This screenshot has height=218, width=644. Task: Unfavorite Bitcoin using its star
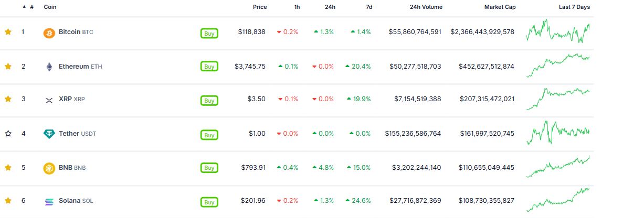8,32
